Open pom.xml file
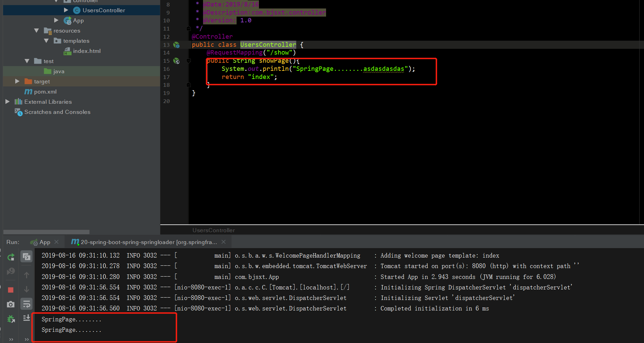This screenshot has width=644, height=343. click(45, 92)
